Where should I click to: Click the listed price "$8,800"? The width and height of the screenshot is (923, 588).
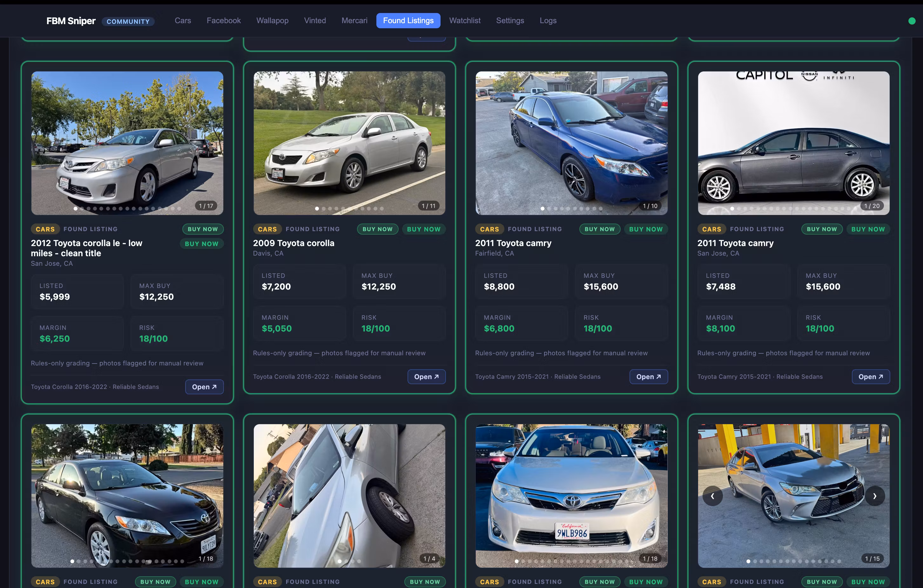[x=499, y=286]
